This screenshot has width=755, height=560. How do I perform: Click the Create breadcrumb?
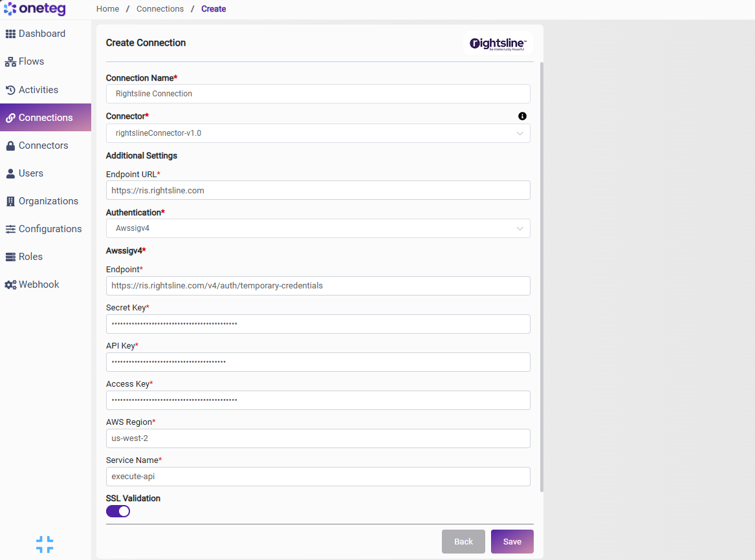(x=213, y=8)
